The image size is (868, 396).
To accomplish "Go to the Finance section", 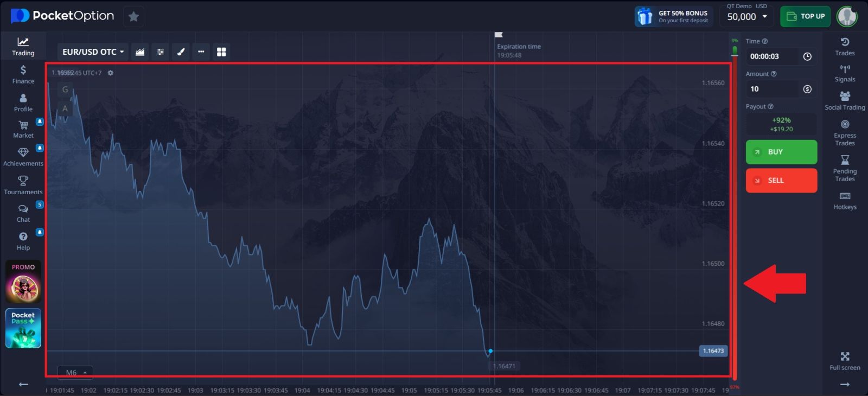I will point(23,74).
